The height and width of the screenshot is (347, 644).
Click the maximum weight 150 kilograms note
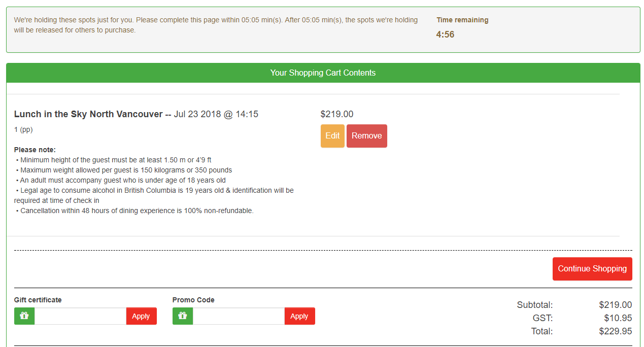(124, 170)
